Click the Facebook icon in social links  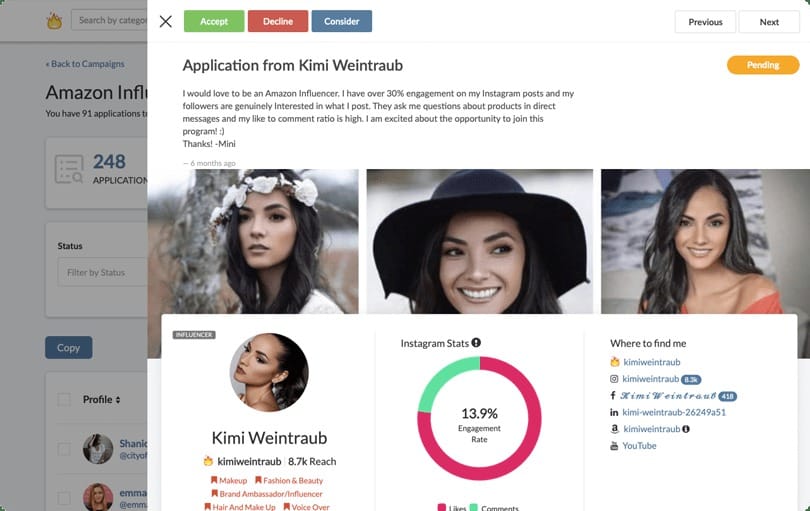point(615,396)
